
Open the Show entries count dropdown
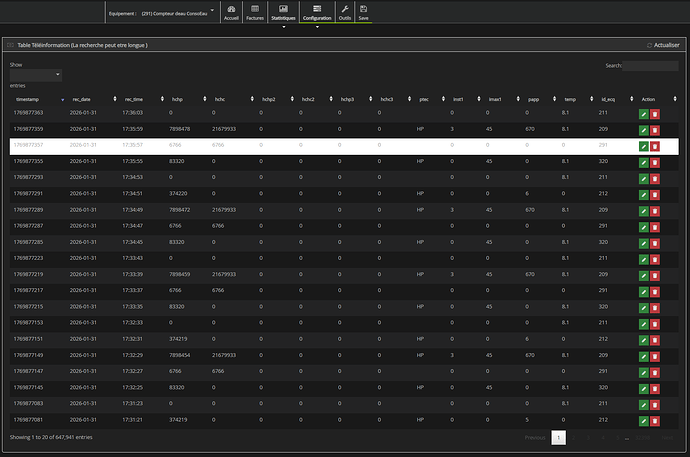tap(35, 75)
